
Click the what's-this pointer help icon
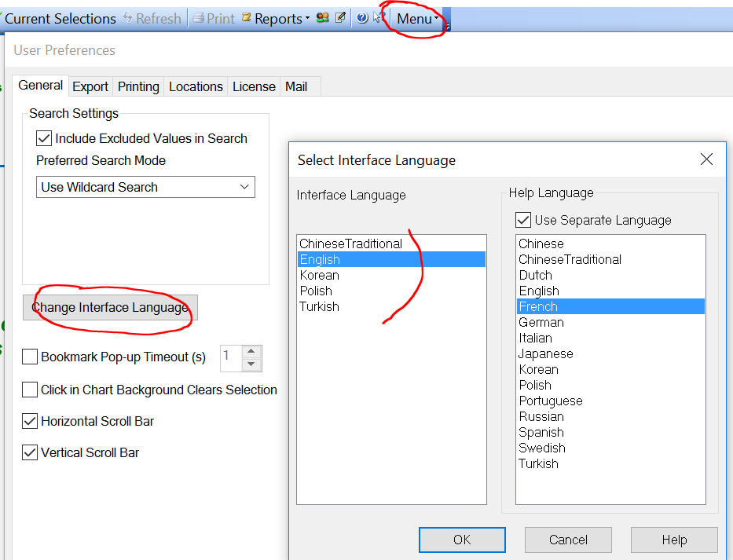point(379,18)
